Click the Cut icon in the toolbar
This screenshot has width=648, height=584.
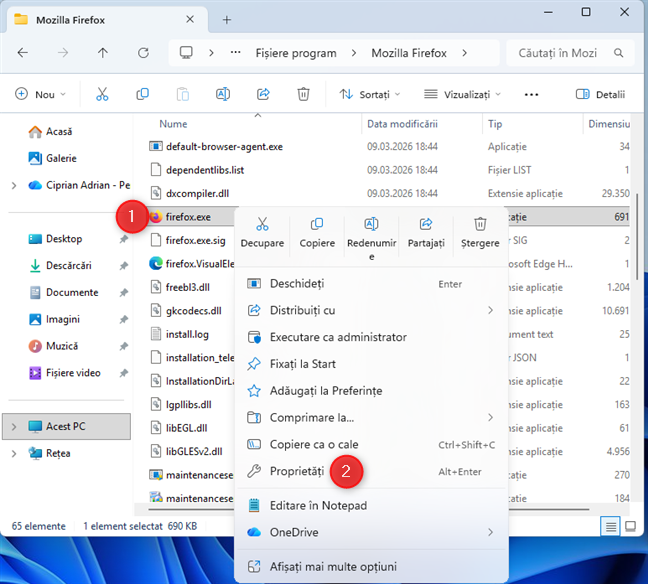102,94
